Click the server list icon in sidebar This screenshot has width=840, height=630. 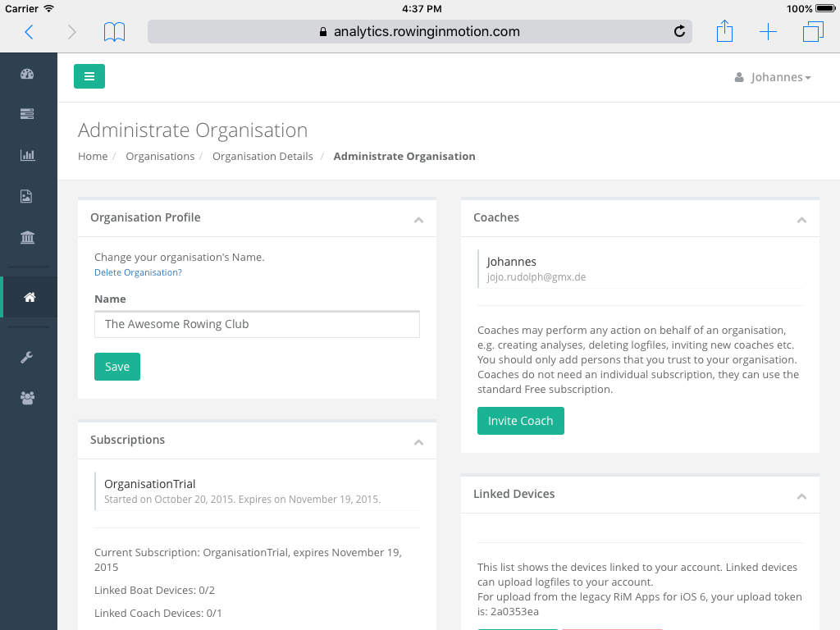click(27, 114)
